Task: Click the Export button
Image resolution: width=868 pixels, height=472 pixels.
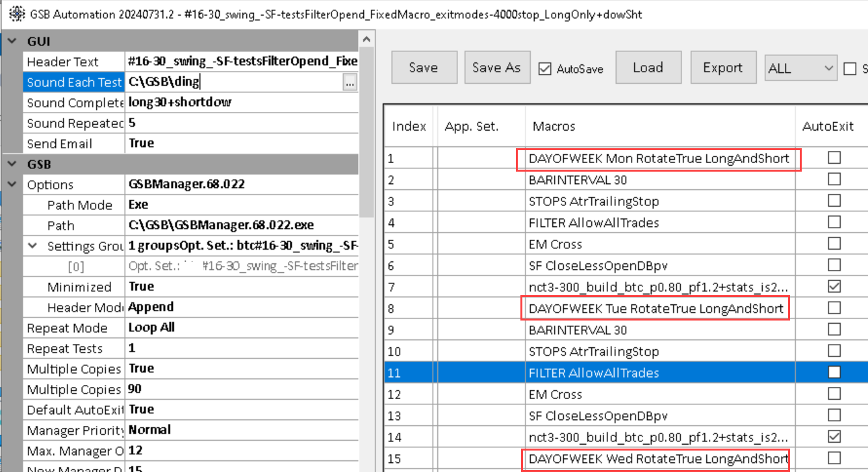Action: click(722, 68)
